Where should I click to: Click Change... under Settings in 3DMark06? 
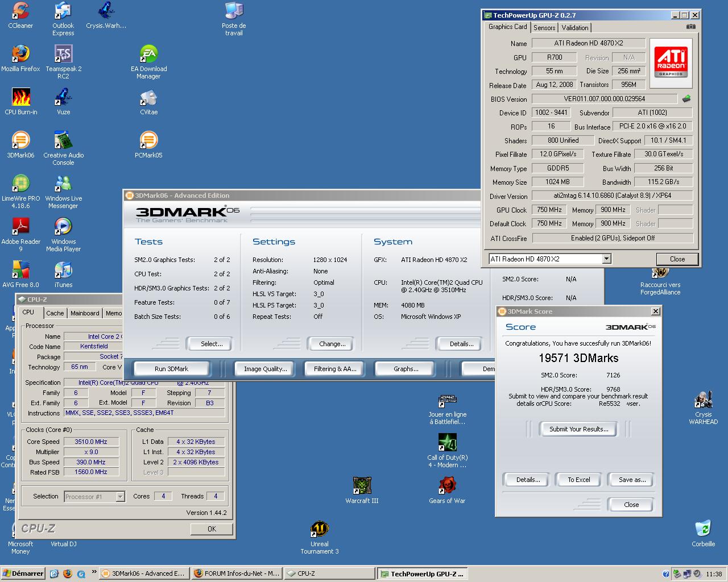click(x=332, y=344)
